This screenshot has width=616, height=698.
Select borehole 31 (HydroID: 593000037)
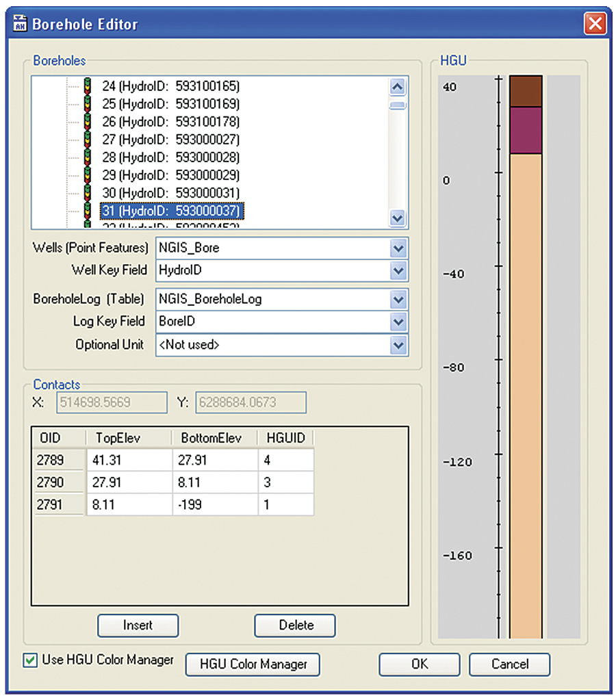(172, 211)
